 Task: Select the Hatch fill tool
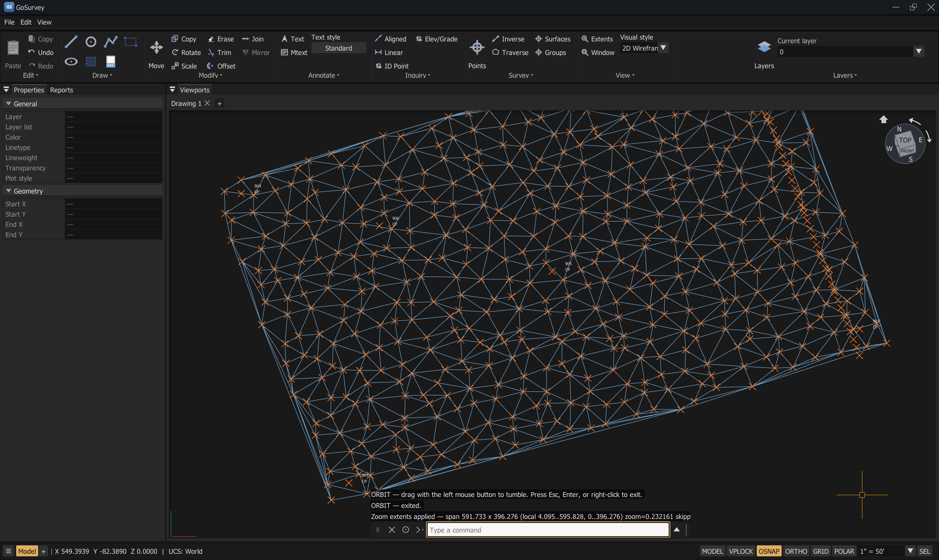[91, 62]
